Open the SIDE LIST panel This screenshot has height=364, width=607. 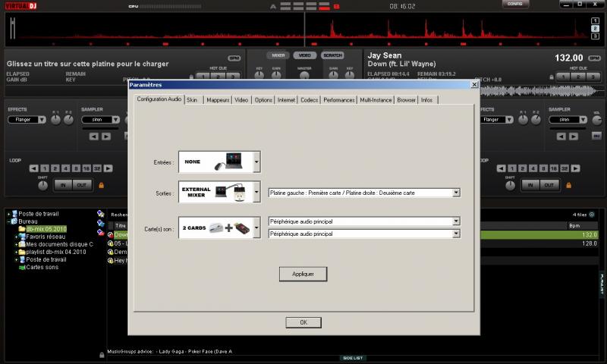[353, 358]
